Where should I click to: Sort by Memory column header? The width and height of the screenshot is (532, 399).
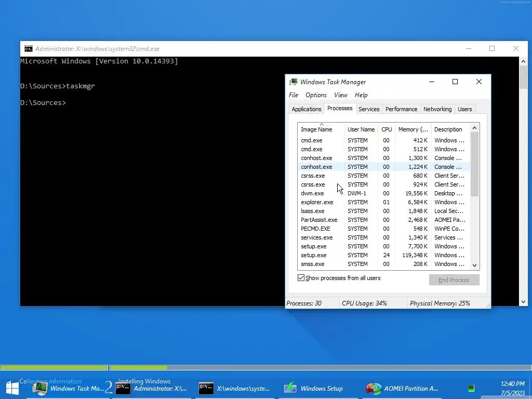[413, 129]
